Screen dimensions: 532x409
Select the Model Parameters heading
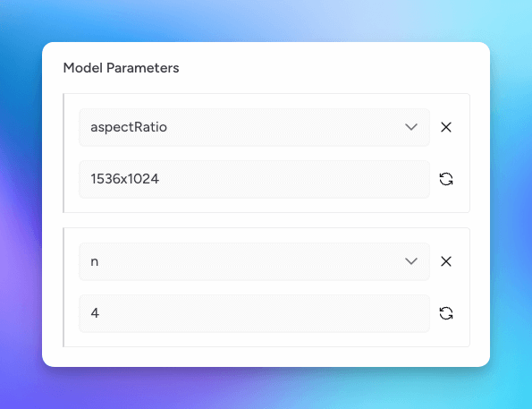pyautogui.click(x=121, y=68)
